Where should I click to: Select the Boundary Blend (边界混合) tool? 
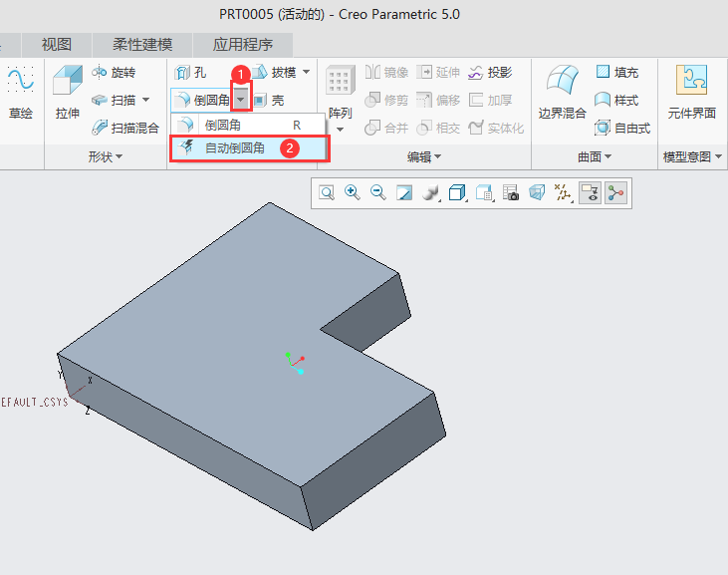pyautogui.click(x=562, y=93)
